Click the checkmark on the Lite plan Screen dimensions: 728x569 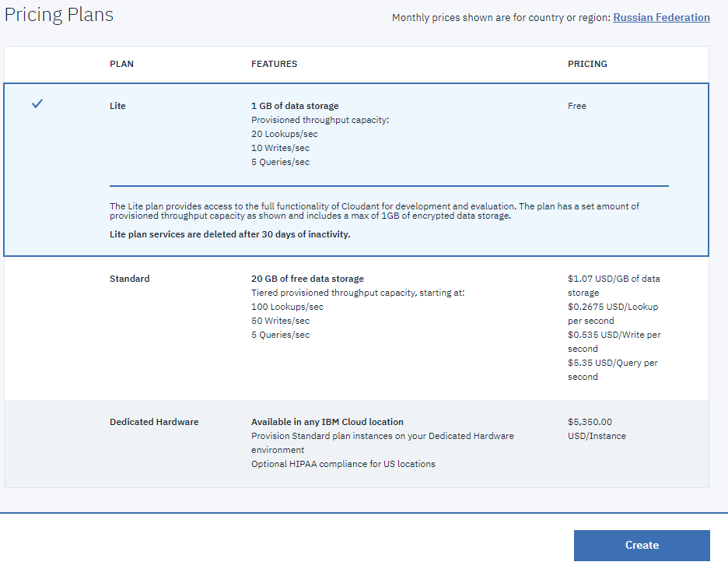click(x=37, y=102)
